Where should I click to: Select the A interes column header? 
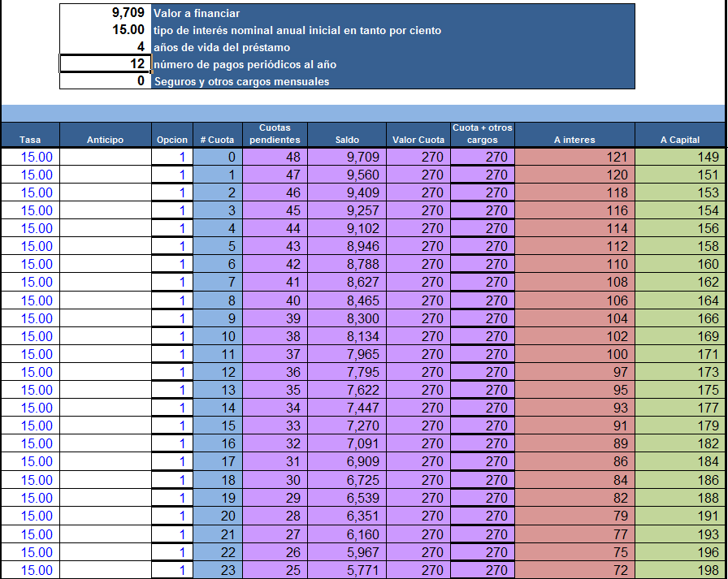tap(574, 135)
